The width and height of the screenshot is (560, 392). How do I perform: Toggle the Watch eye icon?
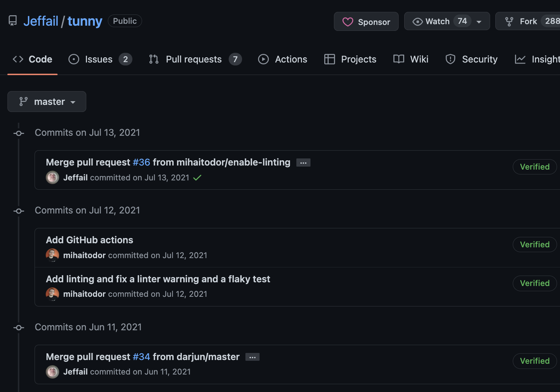(418, 22)
